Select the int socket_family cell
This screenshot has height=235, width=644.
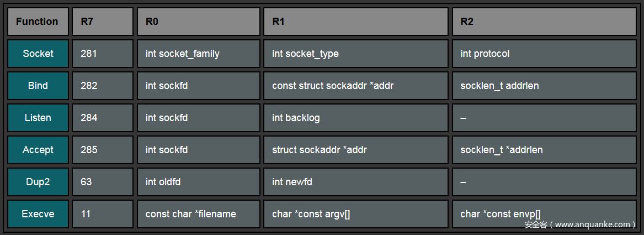click(x=198, y=54)
